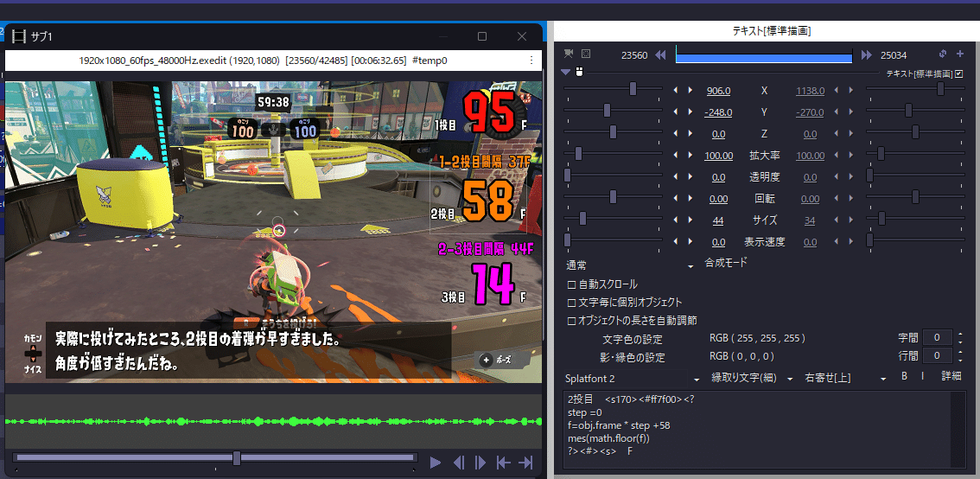The width and height of the screenshot is (980, 479).
Task: Click the Y parameter movement button
Action: [764, 112]
